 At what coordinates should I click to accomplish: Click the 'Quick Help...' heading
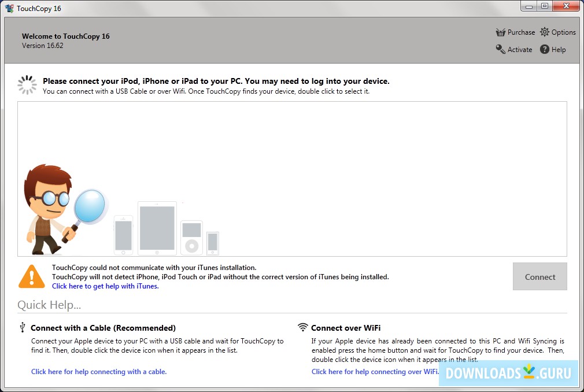click(x=49, y=305)
